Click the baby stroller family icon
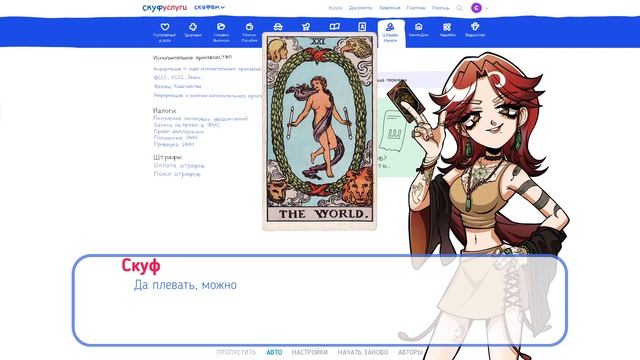Image resolution: width=640 pixels, height=360 pixels. (x=306, y=27)
